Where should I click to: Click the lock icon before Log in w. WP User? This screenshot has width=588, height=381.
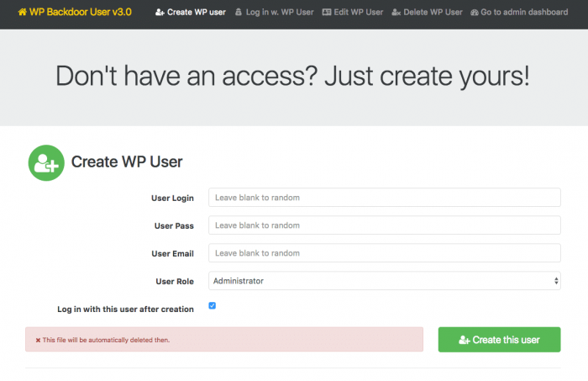click(238, 13)
